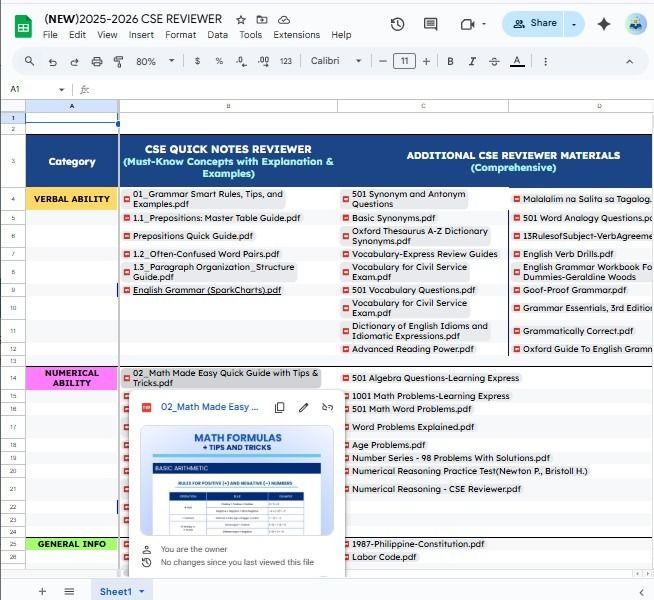Move document to folder icon
This screenshot has width=654, height=600.
click(x=262, y=20)
